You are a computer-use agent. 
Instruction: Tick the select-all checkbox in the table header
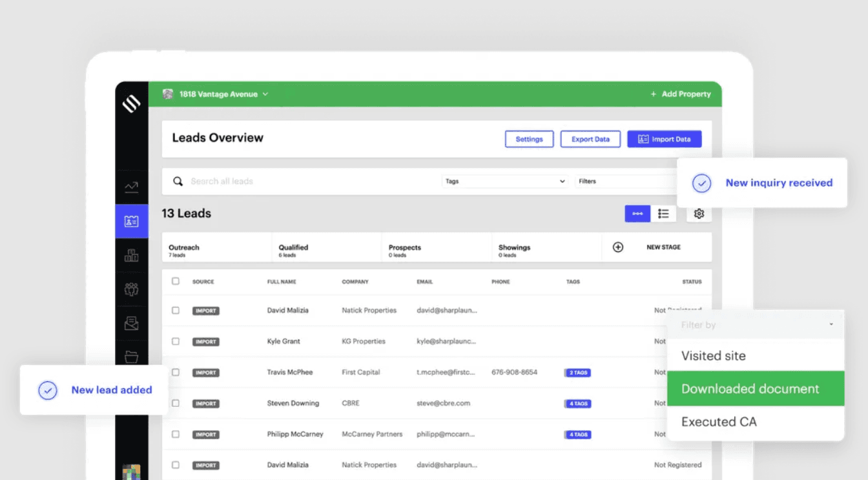click(x=175, y=282)
